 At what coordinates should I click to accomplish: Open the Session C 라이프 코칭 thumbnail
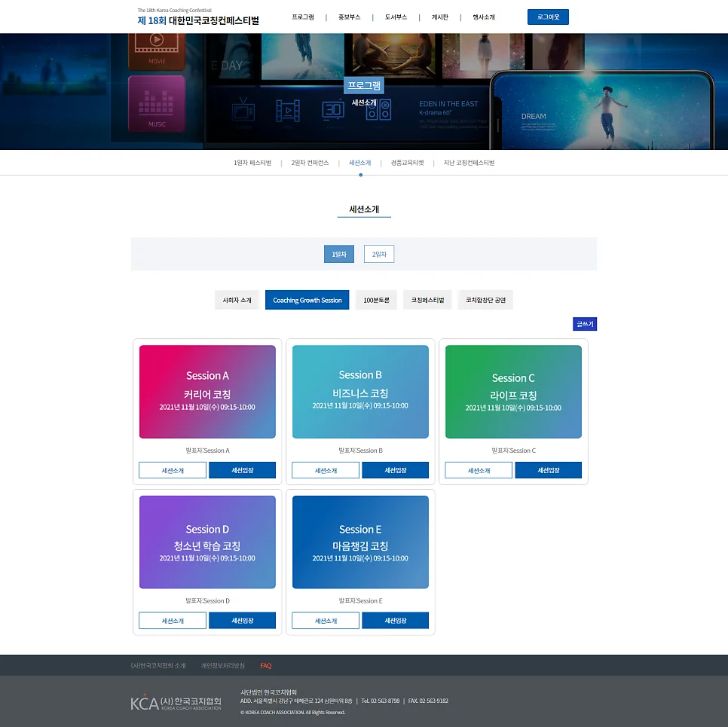tap(513, 391)
